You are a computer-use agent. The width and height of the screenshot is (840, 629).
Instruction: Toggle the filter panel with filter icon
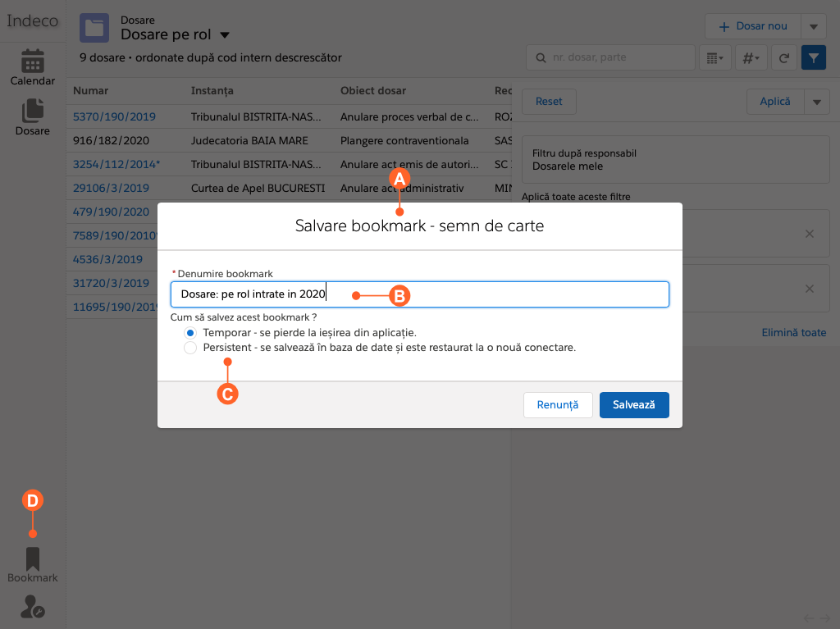click(x=813, y=57)
